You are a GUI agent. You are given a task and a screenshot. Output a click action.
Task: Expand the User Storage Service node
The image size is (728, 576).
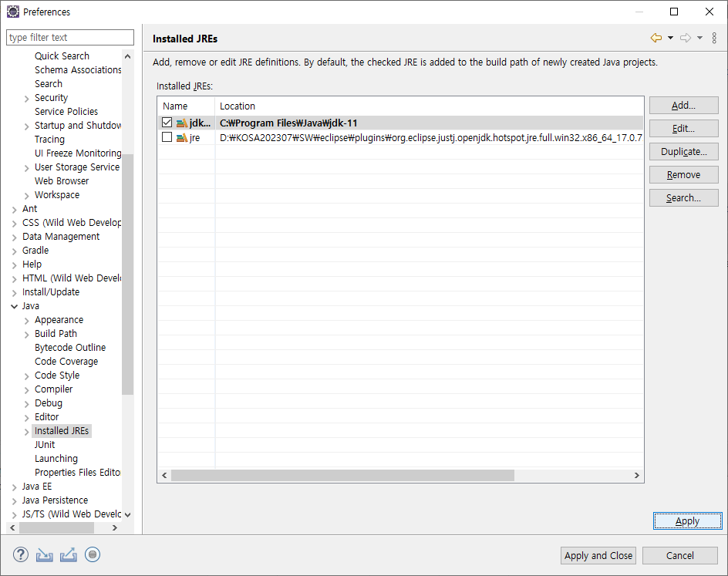(x=26, y=168)
